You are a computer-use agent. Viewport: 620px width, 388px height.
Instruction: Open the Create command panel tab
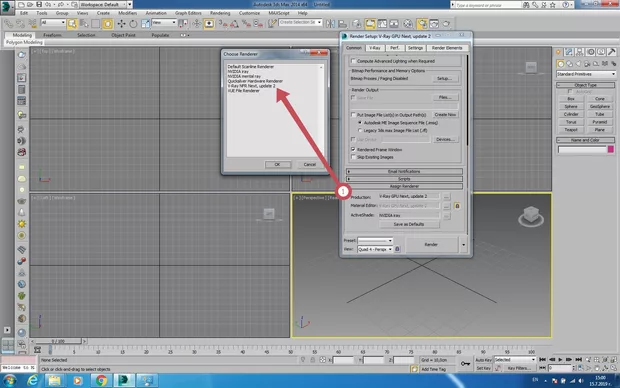coord(558,52)
